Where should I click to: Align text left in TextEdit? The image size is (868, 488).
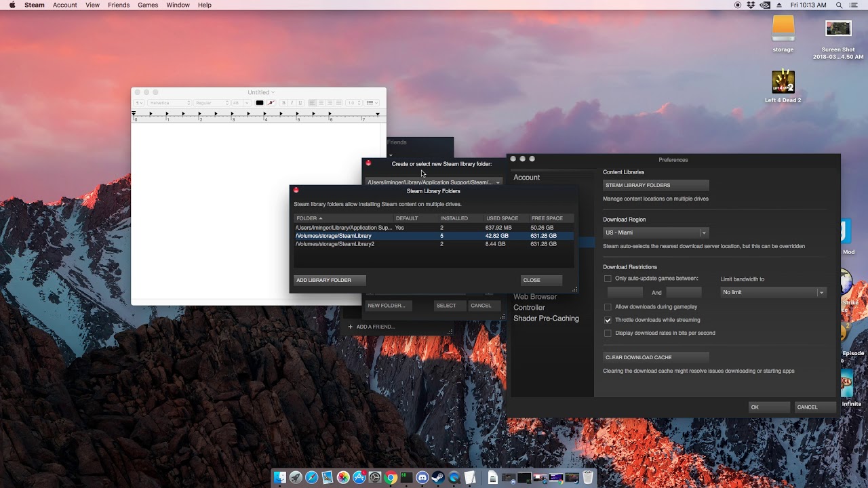(312, 103)
